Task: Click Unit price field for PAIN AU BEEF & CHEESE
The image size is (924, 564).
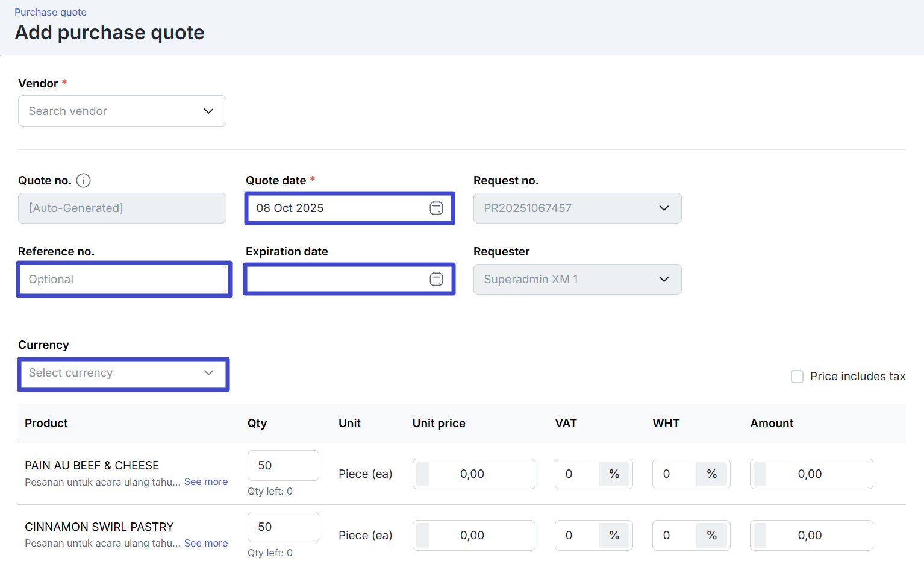Action: (x=473, y=474)
